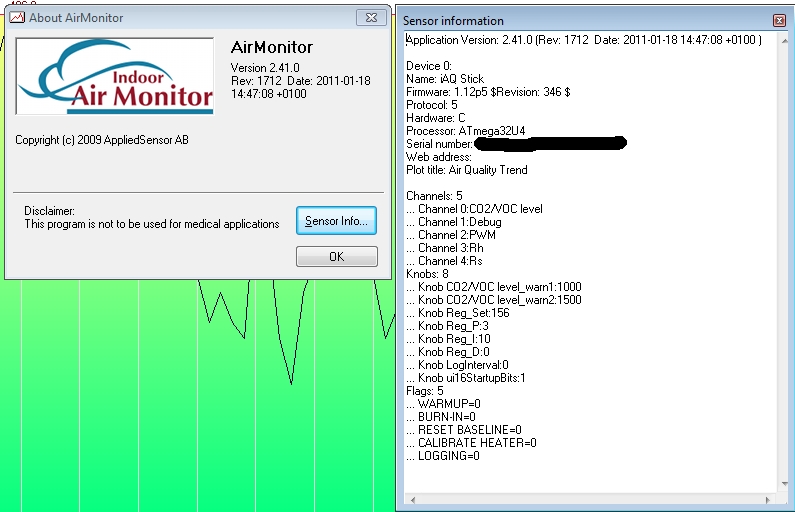
Task: Click the 'Web address:' line
Action: [439, 157]
